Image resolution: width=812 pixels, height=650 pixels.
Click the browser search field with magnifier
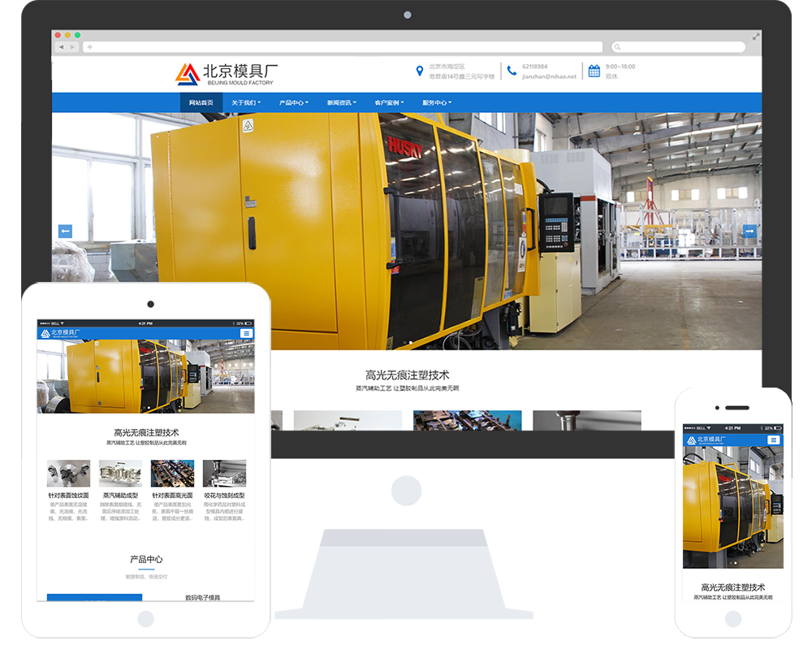click(678, 47)
